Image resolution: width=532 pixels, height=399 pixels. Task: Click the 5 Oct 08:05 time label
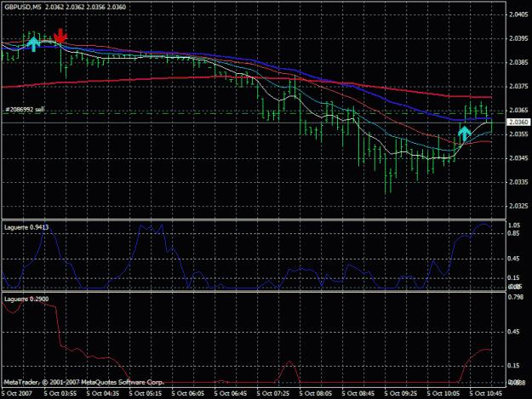(316, 393)
